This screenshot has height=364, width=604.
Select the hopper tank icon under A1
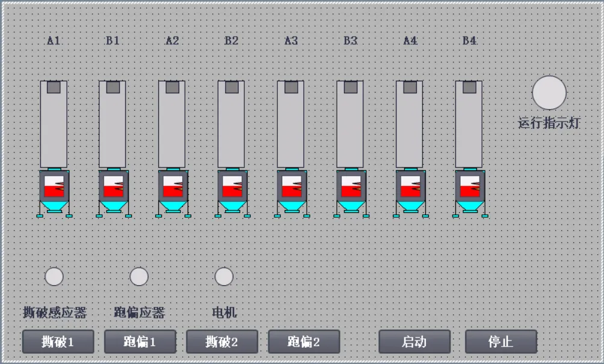(x=54, y=193)
